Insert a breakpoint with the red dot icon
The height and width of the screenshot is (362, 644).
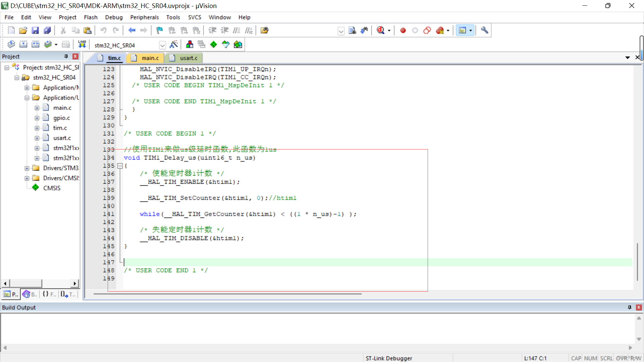(x=403, y=31)
